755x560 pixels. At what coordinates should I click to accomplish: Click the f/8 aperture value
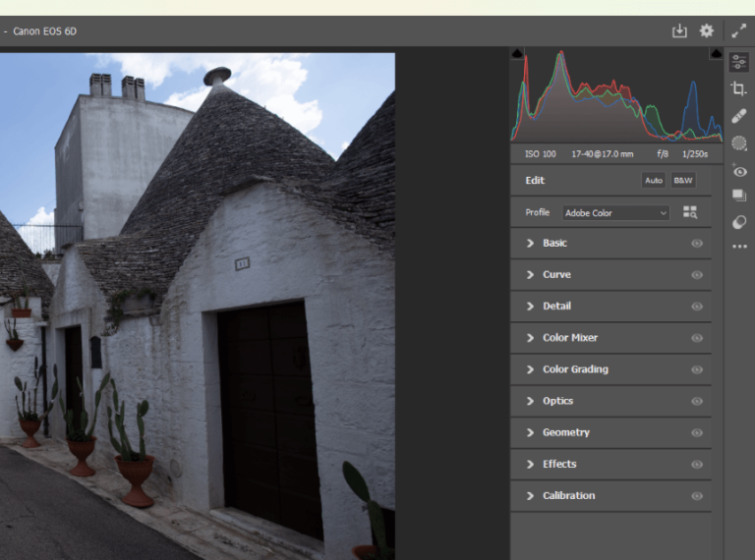(x=663, y=154)
